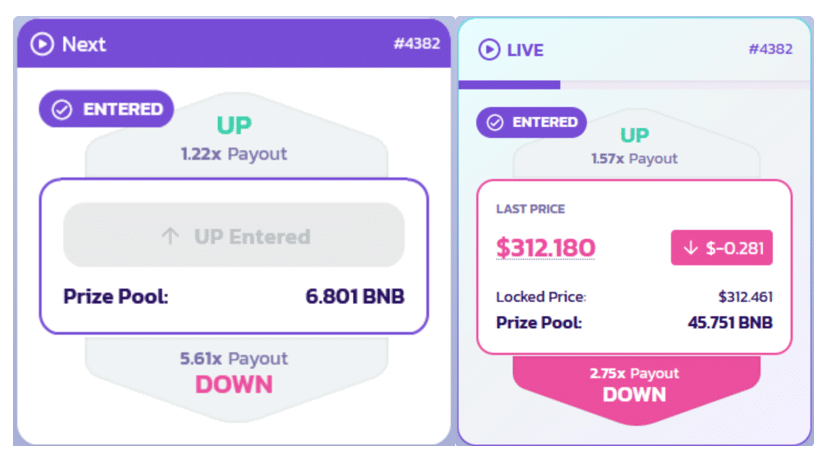Click the underlined $312.180 last price
This screenshot has width=834, height=470.
coord(545,247)
